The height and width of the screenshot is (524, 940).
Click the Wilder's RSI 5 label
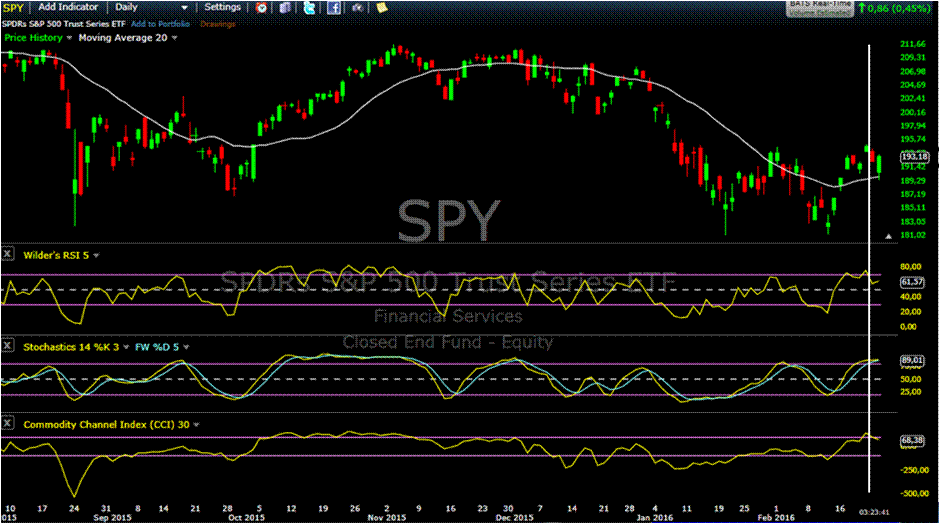pyautogui.click(x=56, y=255)
